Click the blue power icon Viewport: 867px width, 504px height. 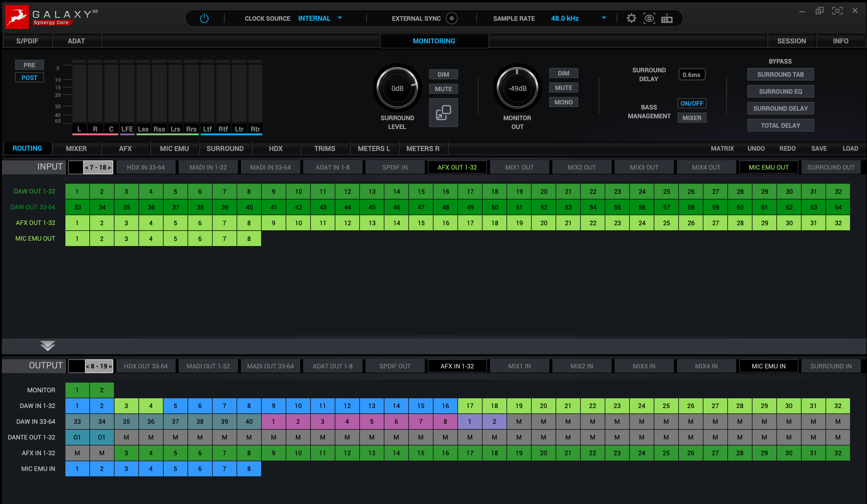click(x=204, y=18)
